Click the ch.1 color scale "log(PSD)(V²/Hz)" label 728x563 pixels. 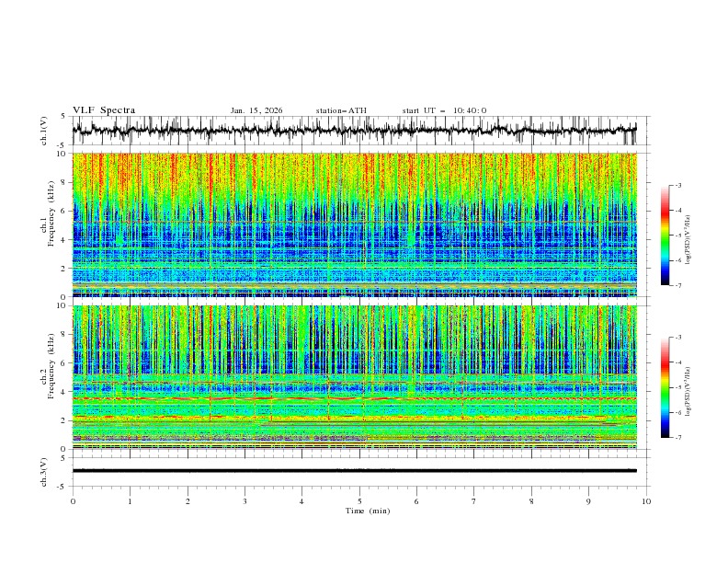(x=688, y=240)
